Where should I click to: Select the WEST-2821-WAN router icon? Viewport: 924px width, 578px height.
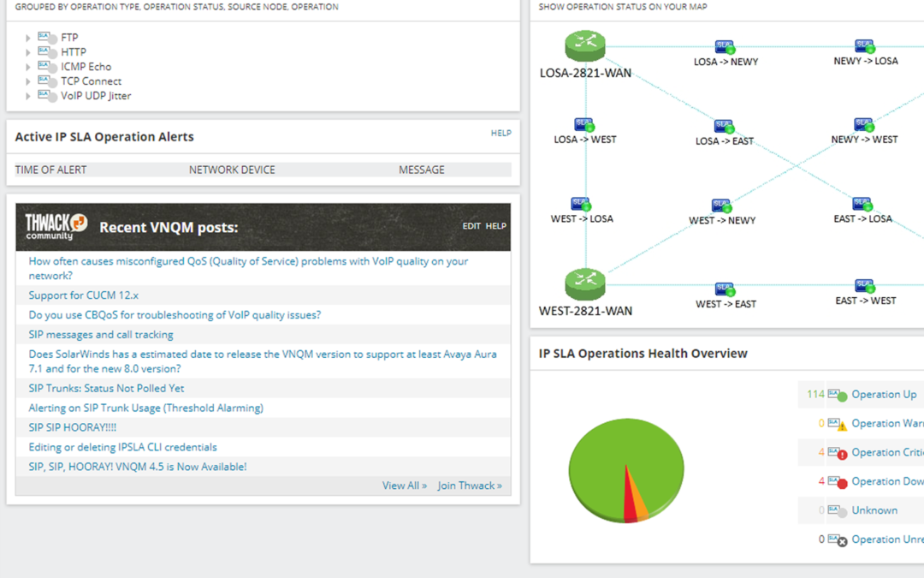(585, 284)
